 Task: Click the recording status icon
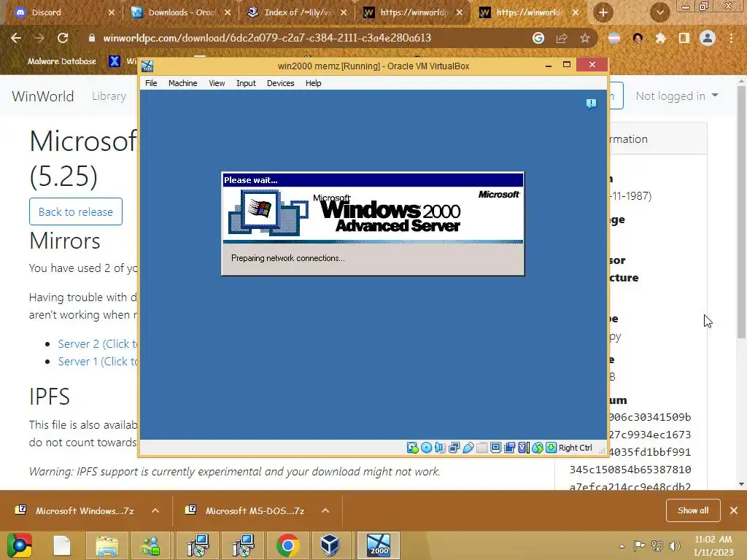point(510,448)
